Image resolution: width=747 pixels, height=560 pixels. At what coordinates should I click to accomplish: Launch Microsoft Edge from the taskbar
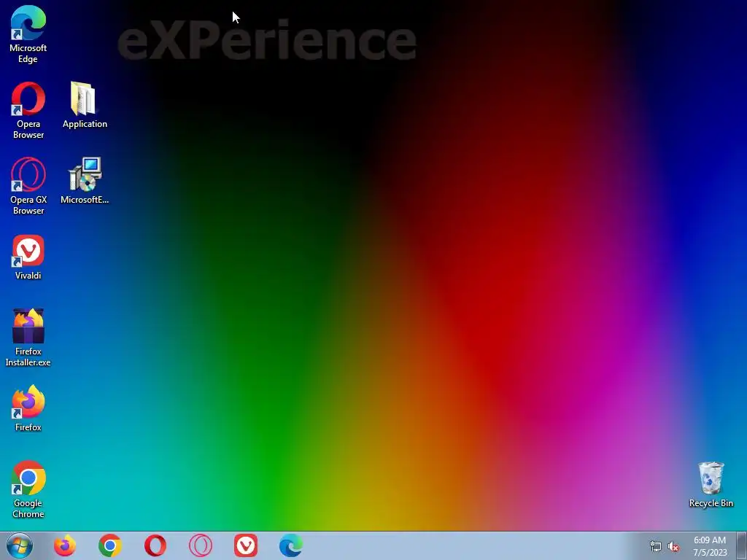coord(291,545)
